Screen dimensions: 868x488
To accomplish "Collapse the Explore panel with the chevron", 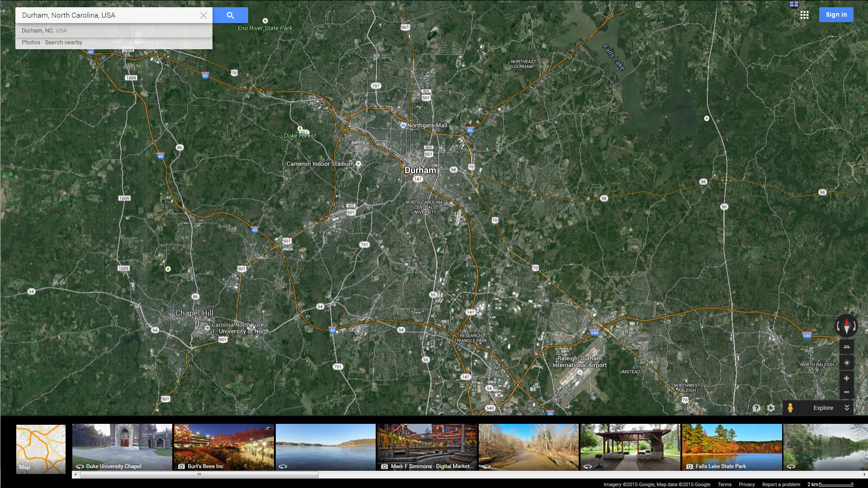I will point(847,408).
